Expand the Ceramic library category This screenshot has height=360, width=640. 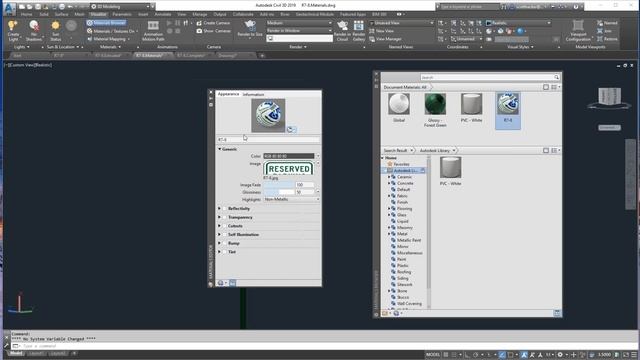pos(389,177)
